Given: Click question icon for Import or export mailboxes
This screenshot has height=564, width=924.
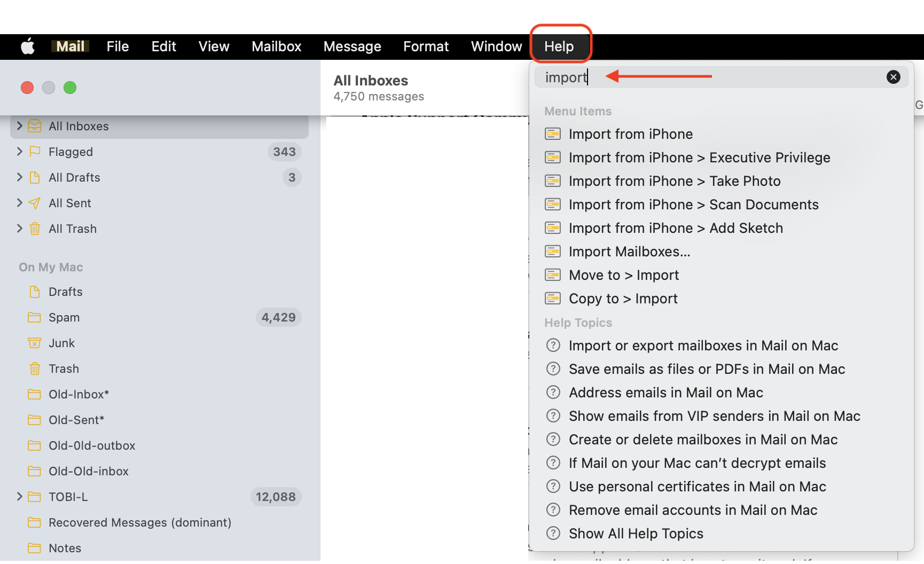Looking at the screenshot, I should point(553,345).
